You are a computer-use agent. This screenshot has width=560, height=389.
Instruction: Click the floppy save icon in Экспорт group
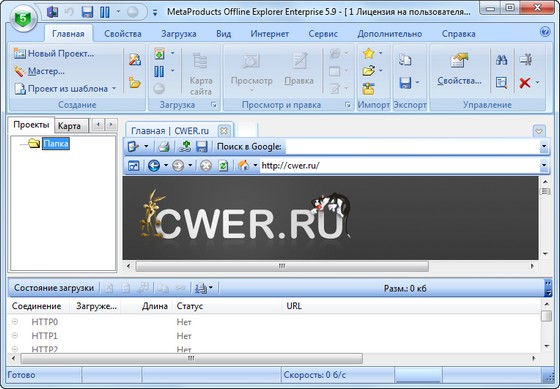coord(405,83)
